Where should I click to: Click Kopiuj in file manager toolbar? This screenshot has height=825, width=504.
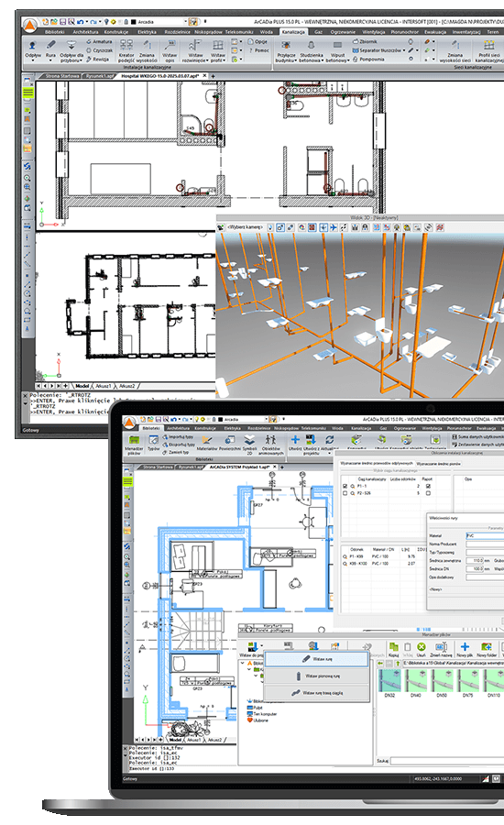click(x=393, y=649)
